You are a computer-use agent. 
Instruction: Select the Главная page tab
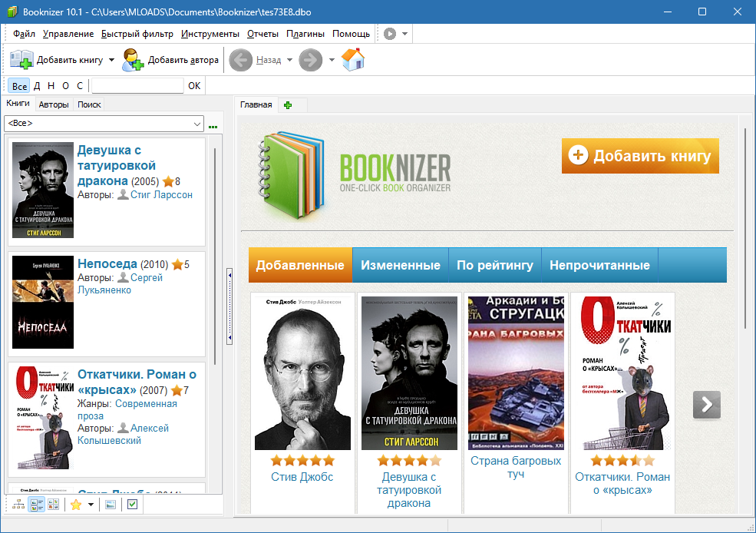point(256,104)
